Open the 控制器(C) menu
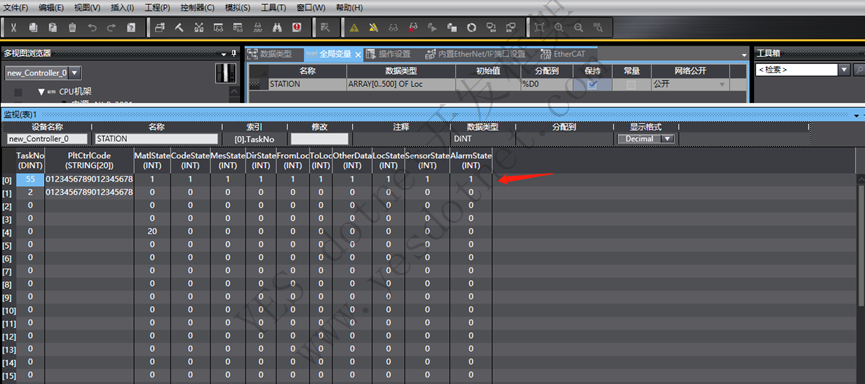865x384 pixels. point(197,8)
